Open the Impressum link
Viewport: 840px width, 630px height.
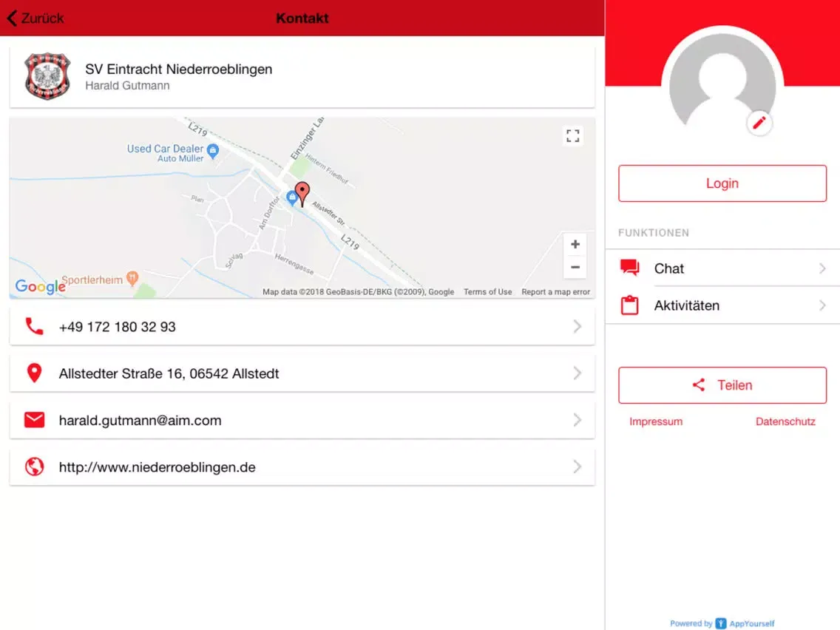point(656,421)
